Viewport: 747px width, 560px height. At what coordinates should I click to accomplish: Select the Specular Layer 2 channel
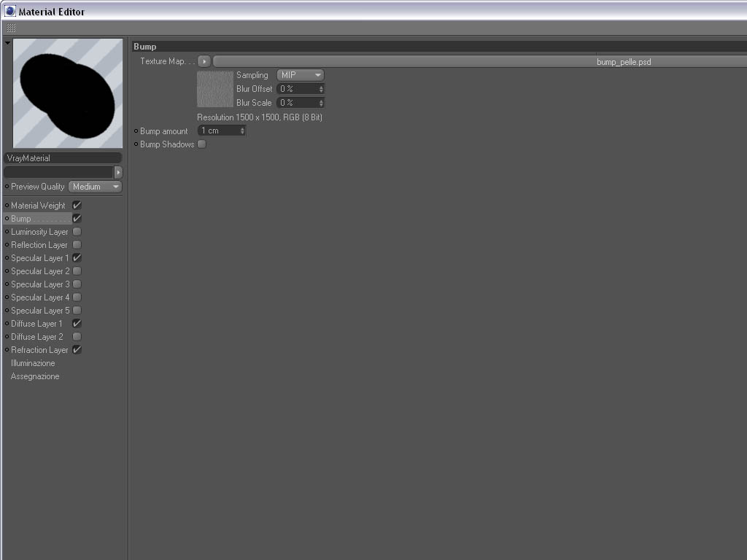(x=41, y=271)
